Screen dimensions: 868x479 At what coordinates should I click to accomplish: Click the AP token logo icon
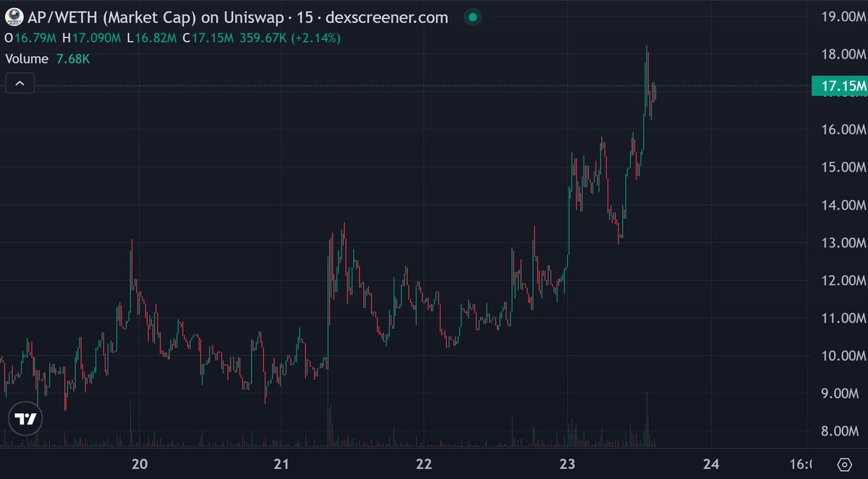(x=13, y=17)
